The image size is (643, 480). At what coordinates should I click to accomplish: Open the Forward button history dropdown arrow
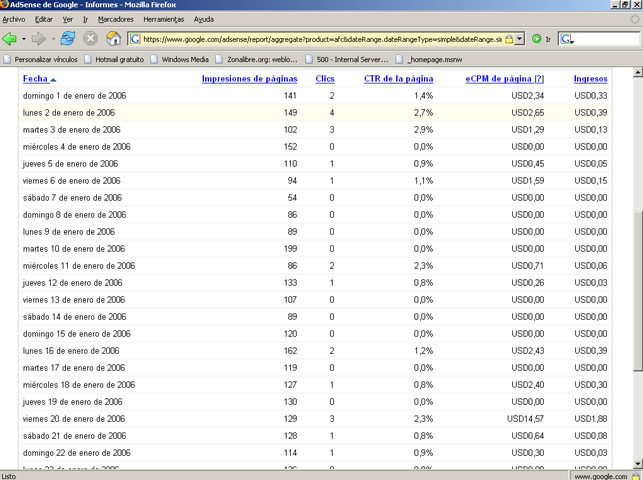click(53, 39)
